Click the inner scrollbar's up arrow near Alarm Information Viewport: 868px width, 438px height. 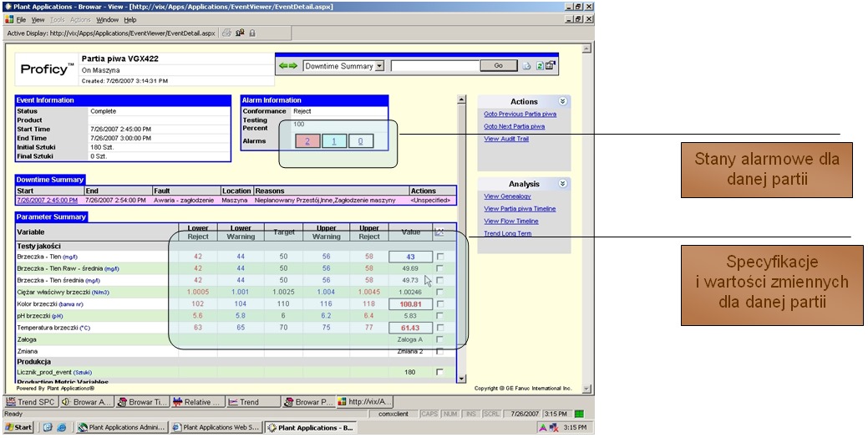[x=461, y=99]
